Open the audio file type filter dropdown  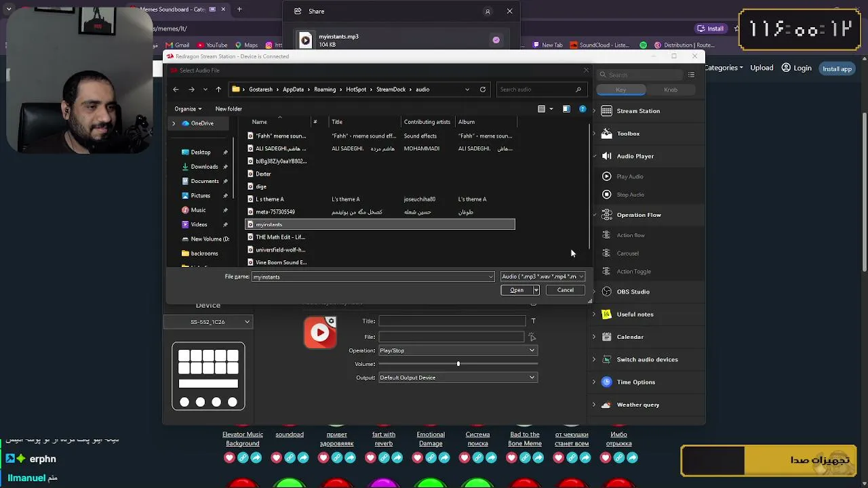pos(542,277)
